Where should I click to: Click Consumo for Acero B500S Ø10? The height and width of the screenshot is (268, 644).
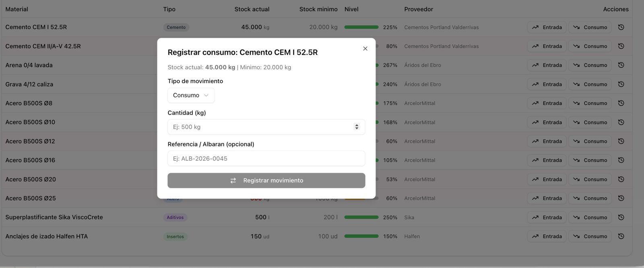[x=590, y=123]
